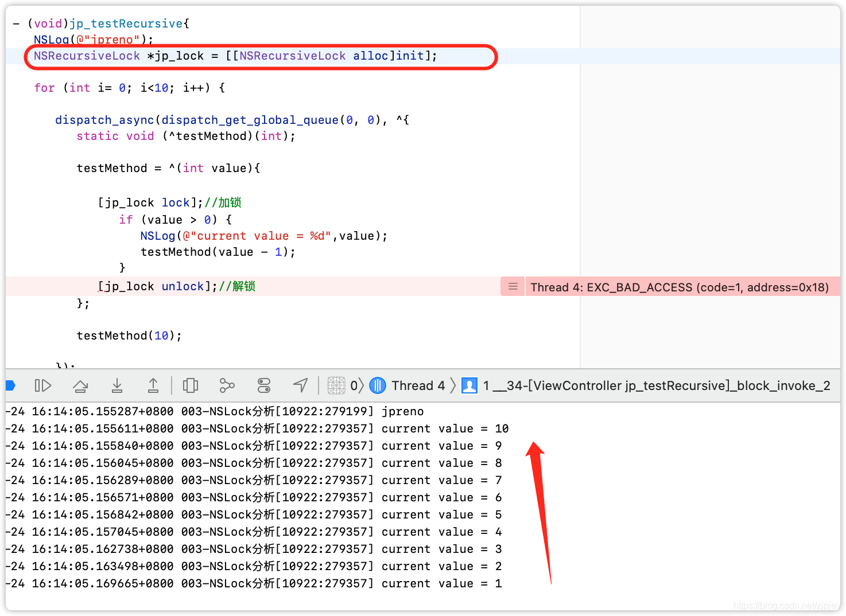This screenshot has width=846, height=616.
Task: Click the for loop declaration line
Action: 129,88
